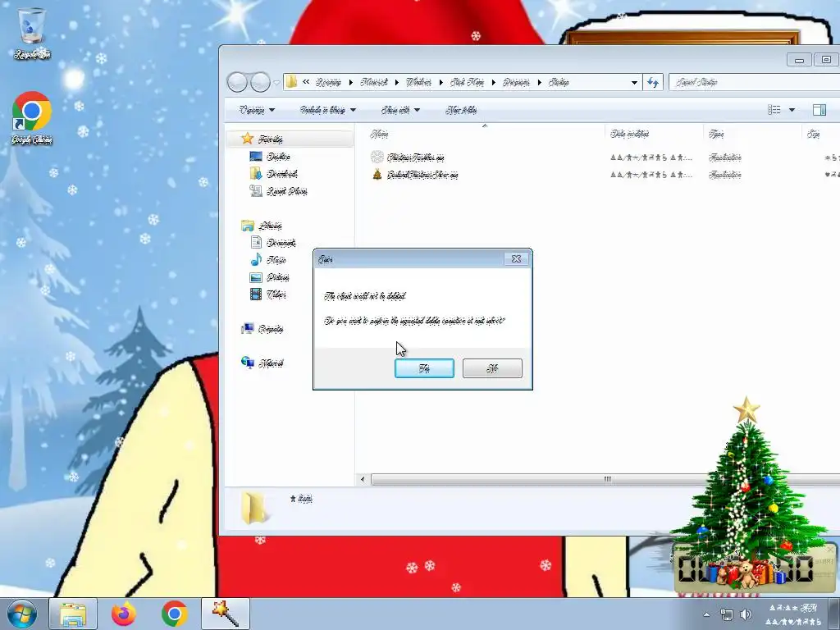840x630 pixels.
Task: Confirm with the Yes button in the error dialog
Action: pos(424,368)
